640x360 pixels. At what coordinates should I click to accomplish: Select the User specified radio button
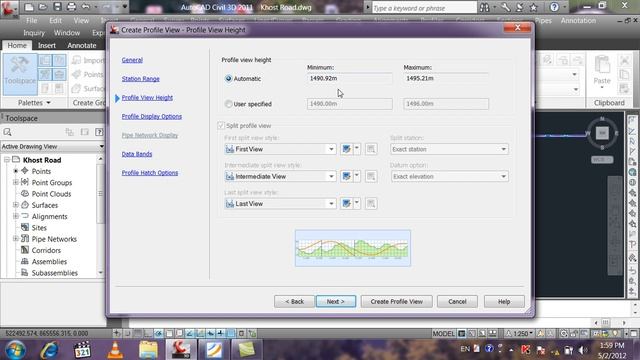click(229, 104)
